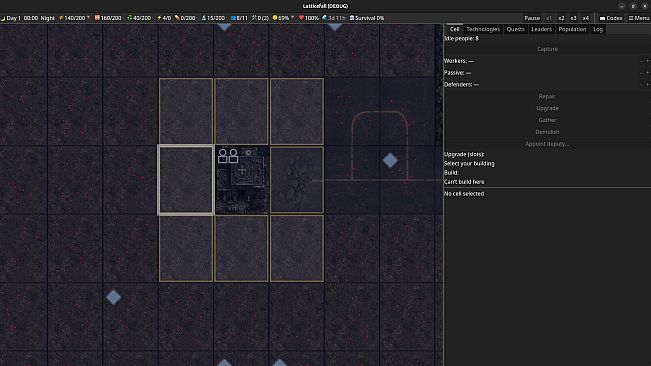The image size is (651, 366).
Task: Click the Gather button
Action: [547, 120]
